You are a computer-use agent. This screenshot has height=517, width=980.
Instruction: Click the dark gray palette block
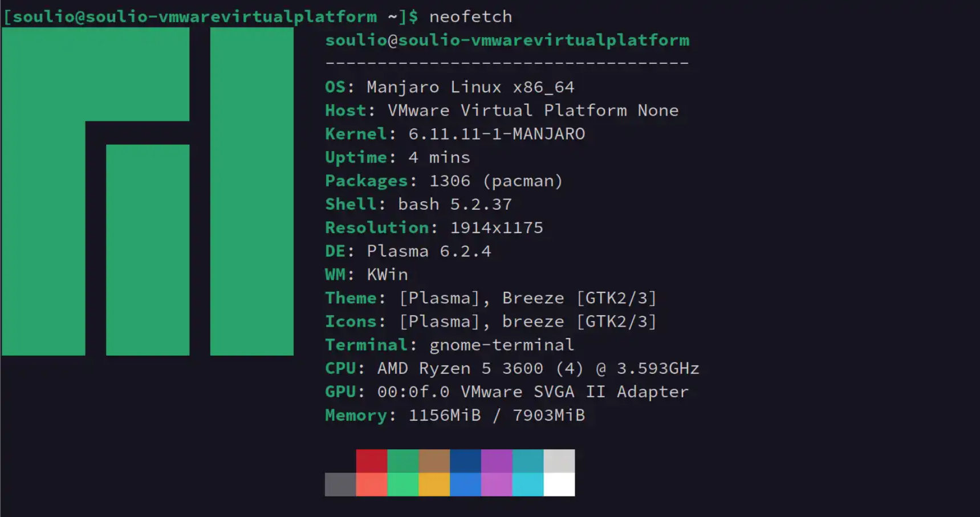pyautogui.click(x=340, y=485)
